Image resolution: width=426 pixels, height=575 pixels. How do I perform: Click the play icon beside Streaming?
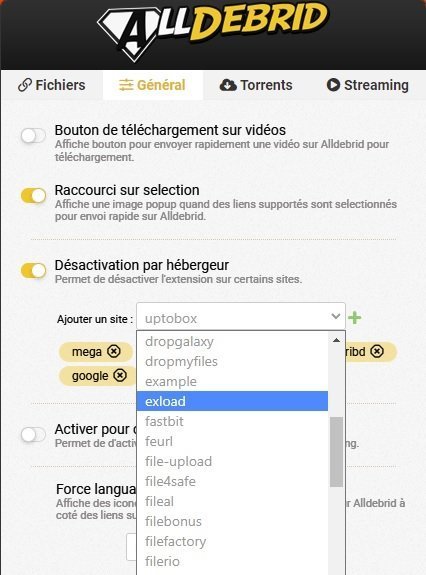point(333,85)
